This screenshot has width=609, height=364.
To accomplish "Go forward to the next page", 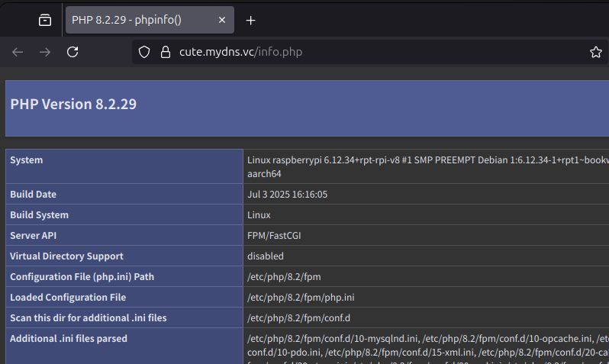I will [x=45, y=52].
